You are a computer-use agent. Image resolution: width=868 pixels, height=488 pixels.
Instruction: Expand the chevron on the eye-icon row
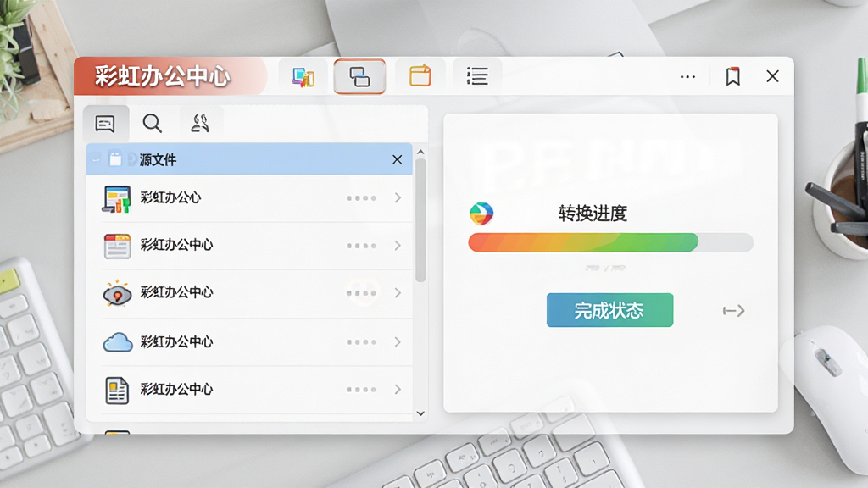[x=398, y=292]
